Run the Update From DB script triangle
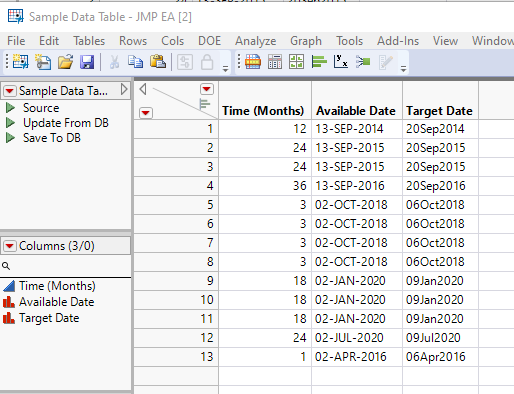The image size is (514, 394). (11, 123)
